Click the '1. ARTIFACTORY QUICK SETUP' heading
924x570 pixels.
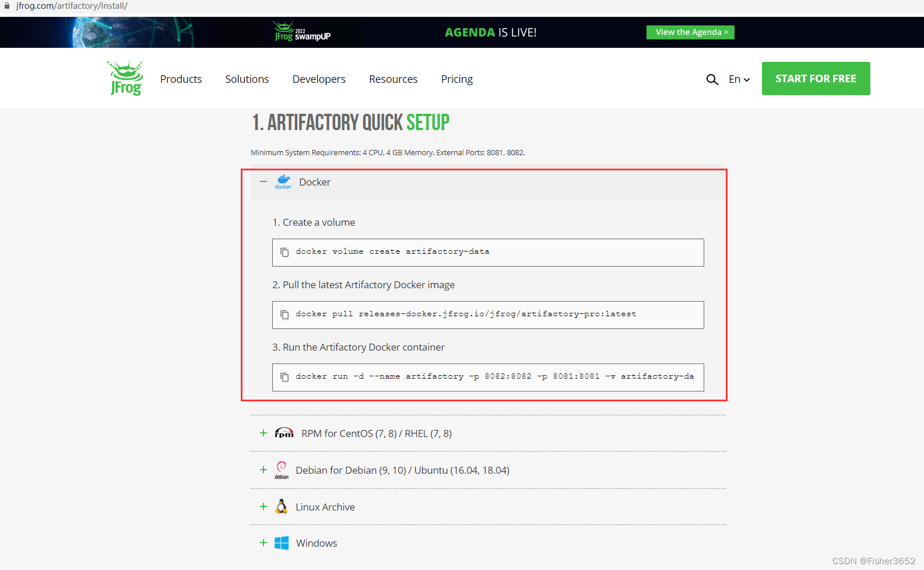351,123
